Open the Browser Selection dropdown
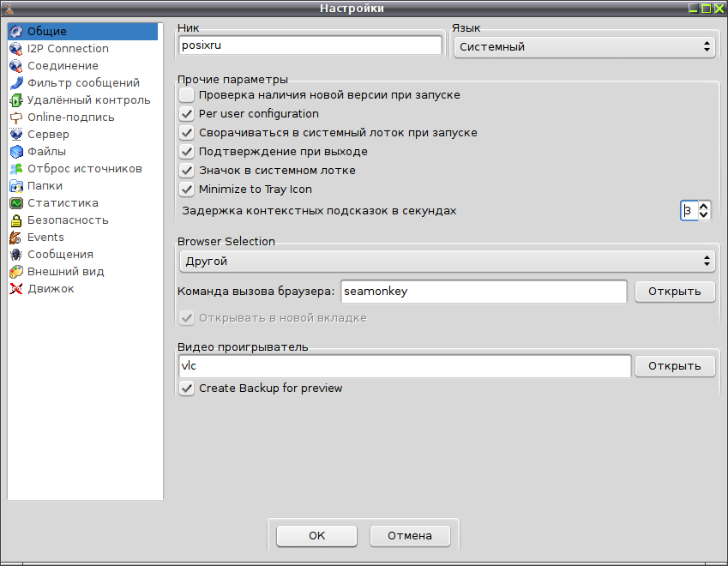 [x=447, y=262]
